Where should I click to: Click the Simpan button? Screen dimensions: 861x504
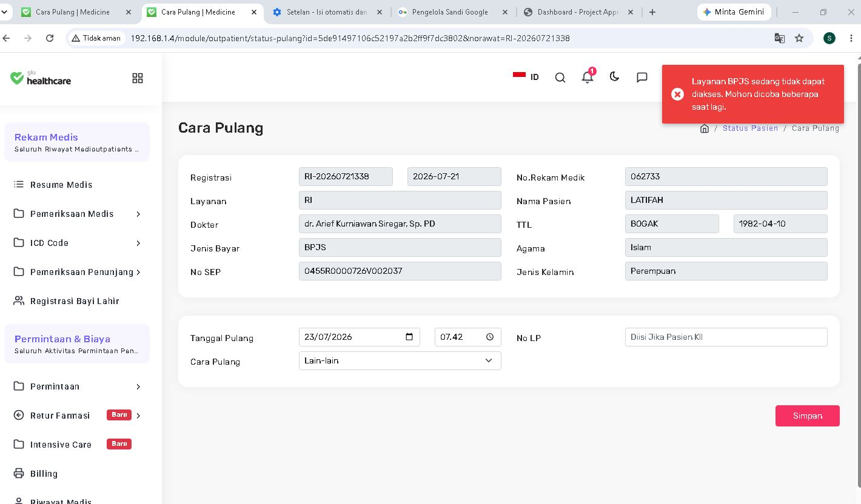pyautogui.click(x=808, y=416)
